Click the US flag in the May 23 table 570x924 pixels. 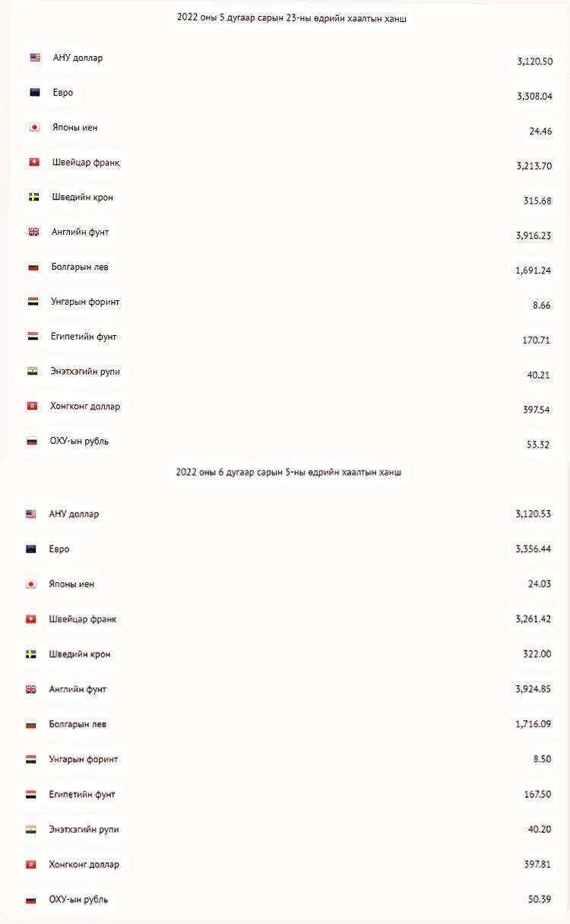35,58
